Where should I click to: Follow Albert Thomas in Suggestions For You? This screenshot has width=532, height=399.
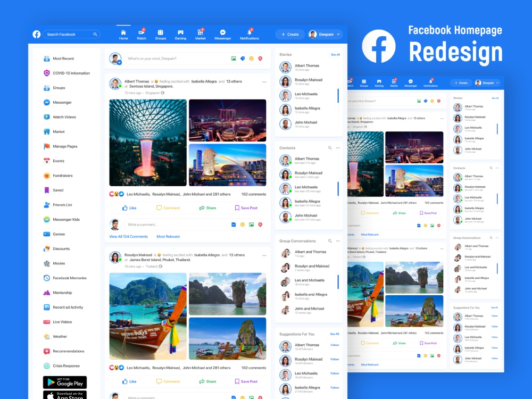pos(335,345)
